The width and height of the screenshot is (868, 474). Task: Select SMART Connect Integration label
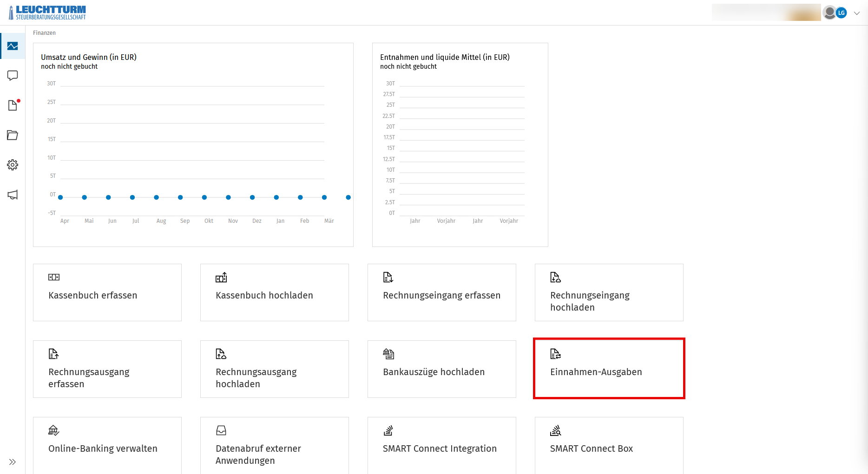440,448
